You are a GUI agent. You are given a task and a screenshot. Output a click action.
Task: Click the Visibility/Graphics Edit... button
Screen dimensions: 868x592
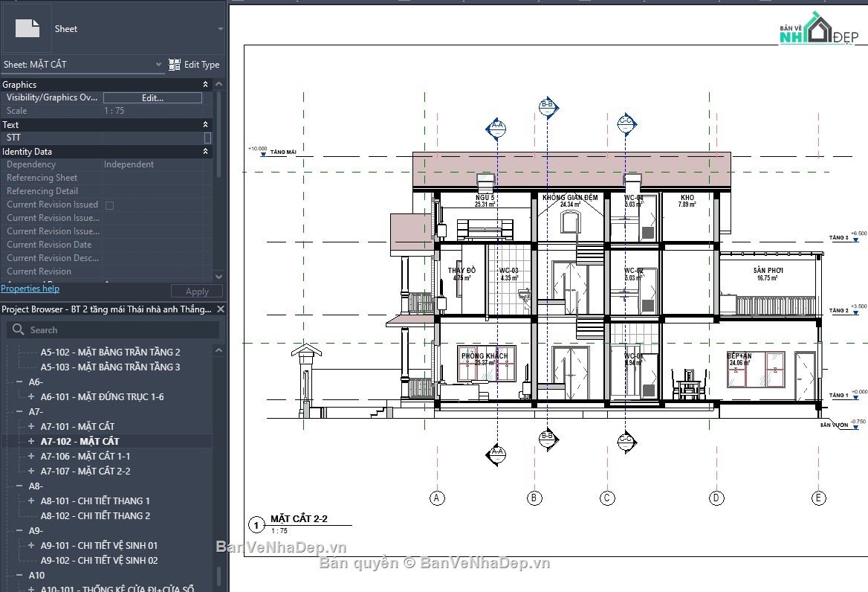point(153,98)
